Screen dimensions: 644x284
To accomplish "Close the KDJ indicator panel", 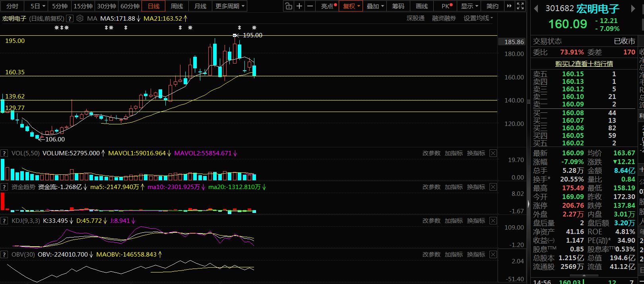I will (x=493, y=221).
